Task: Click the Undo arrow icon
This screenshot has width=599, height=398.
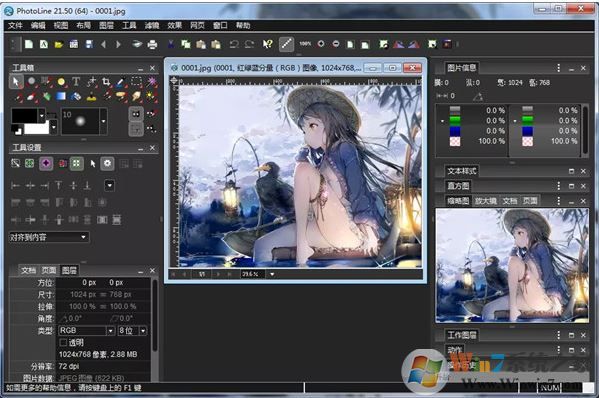Action: pyautogui.click(x=234, y=45)
